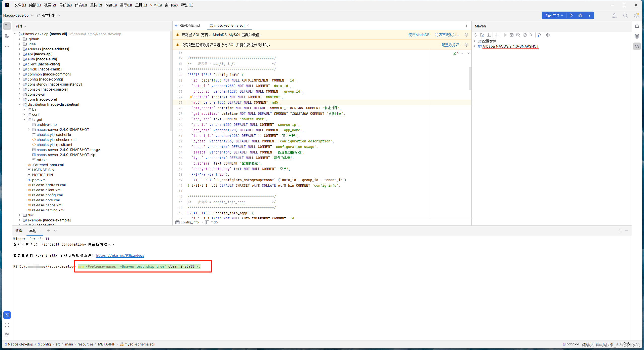The height and width of the screenshot is (350, 644).
Task: Click the 使用MariaDB link
Action: pyautogui.click(x=419, y=35)
